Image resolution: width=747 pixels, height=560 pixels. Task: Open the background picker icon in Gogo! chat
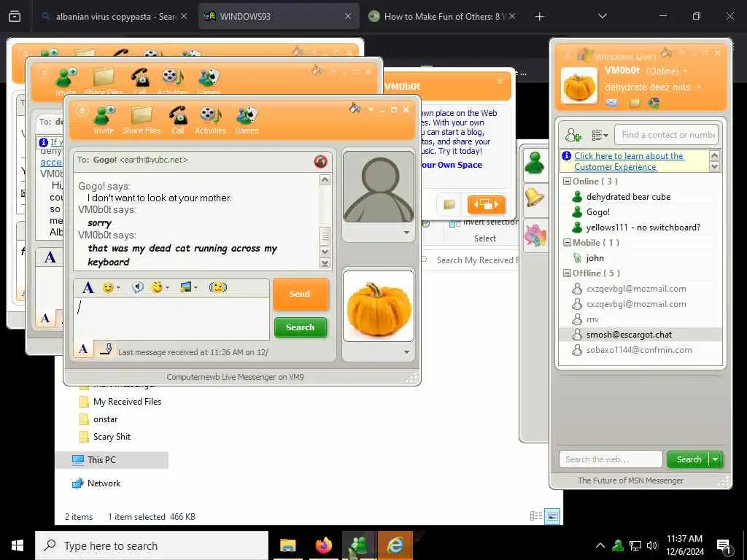(186, 287)
